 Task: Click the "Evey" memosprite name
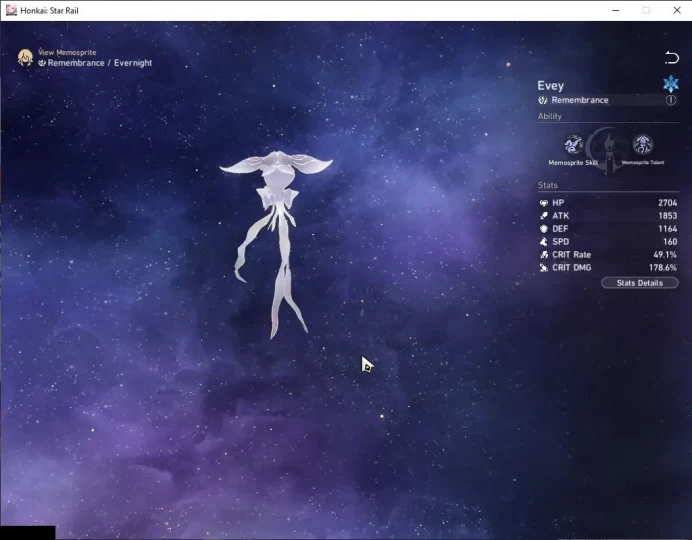click(550, 86)
